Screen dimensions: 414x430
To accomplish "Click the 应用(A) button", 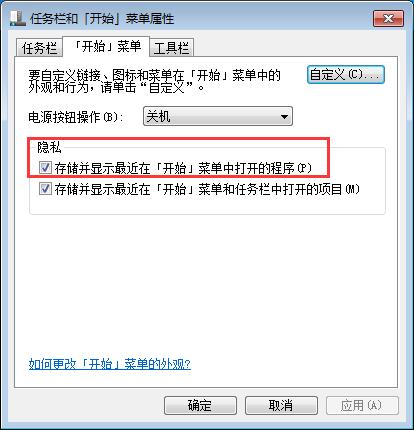I will tap(362, 405).
